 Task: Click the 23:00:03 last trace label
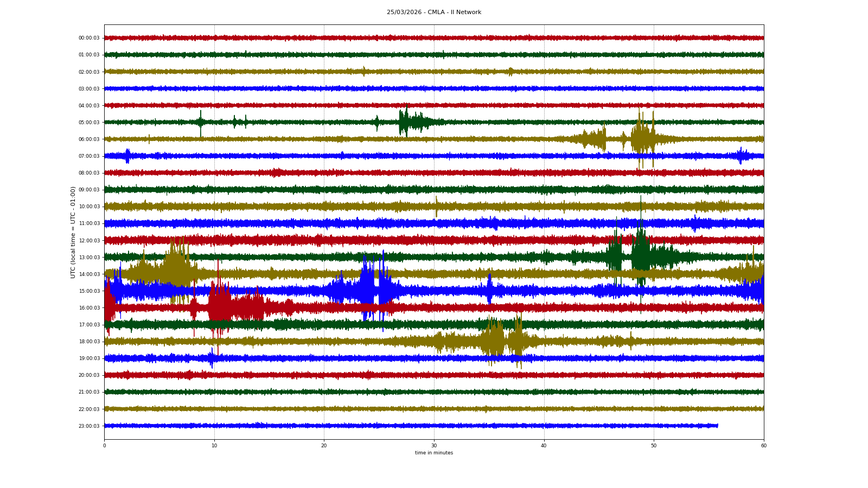pyautogui.click(x=89, y=426)
